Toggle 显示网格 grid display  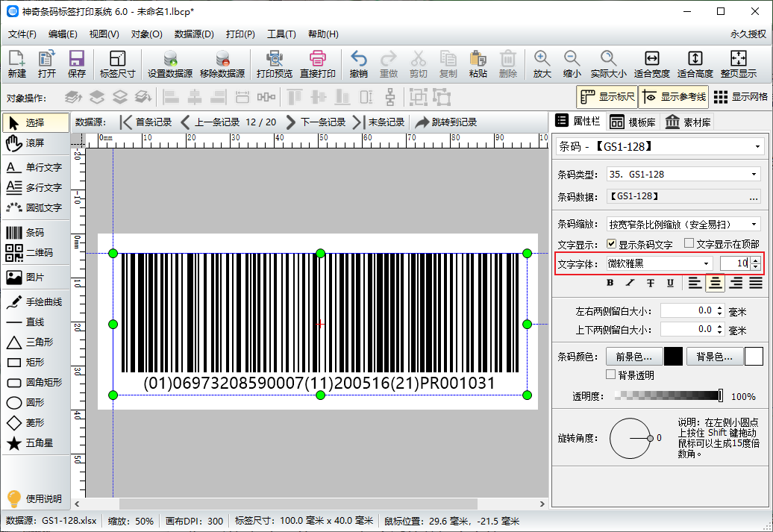coord(740,97)
